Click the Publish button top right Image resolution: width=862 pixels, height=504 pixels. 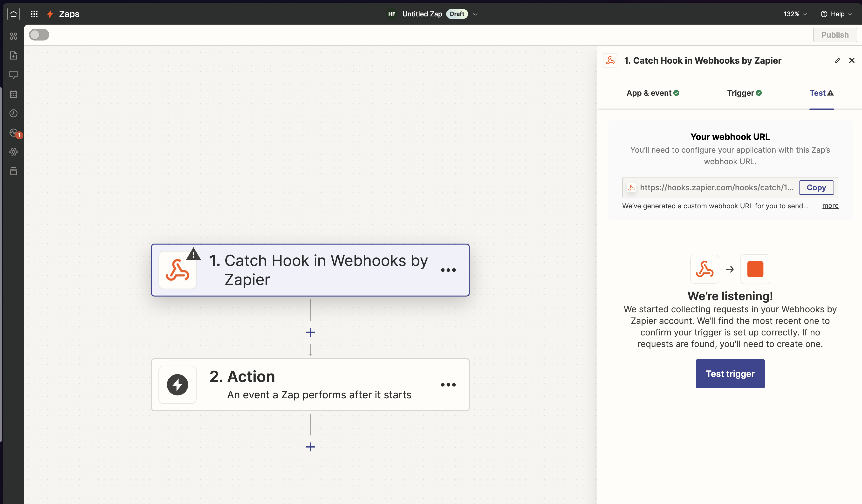[x=835, y=34]
